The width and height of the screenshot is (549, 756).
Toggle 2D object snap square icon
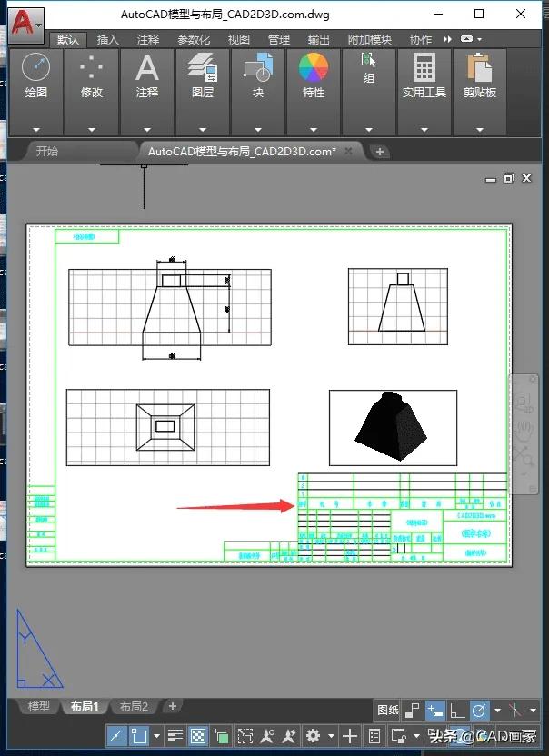139,736
